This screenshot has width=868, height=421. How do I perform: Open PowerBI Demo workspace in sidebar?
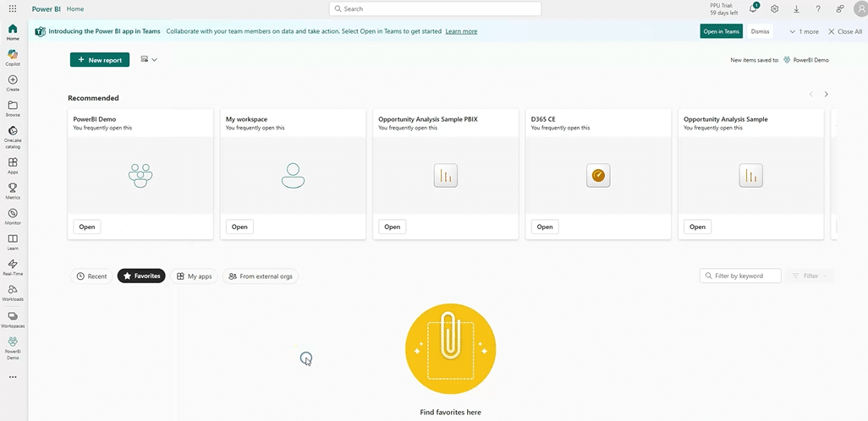point(13,348)
